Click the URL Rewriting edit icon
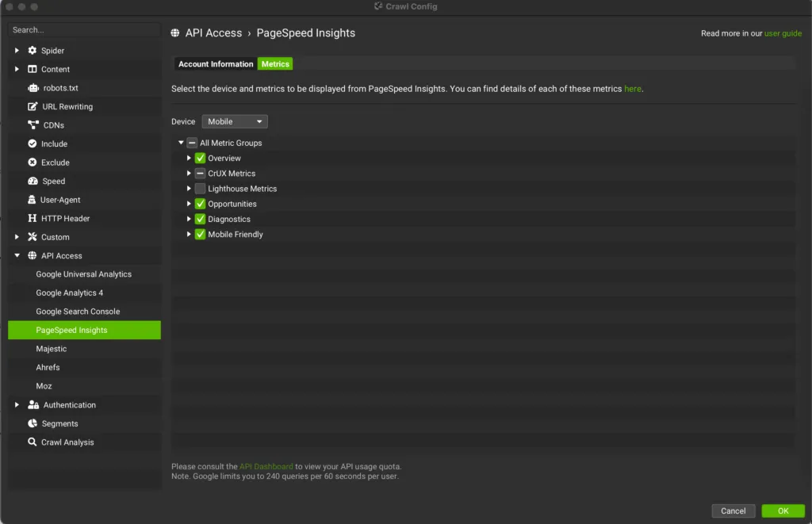The image size is (812, 524). [x=33, y=106]
